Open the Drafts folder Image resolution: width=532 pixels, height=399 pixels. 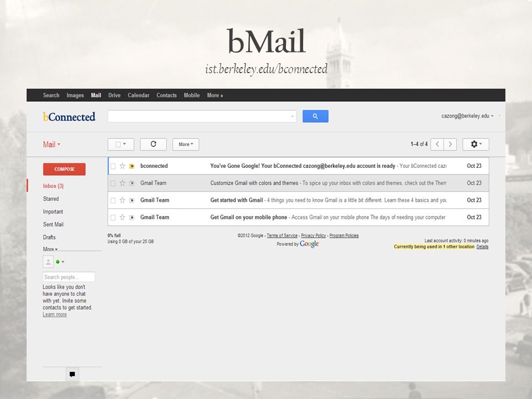click(49, 237)
